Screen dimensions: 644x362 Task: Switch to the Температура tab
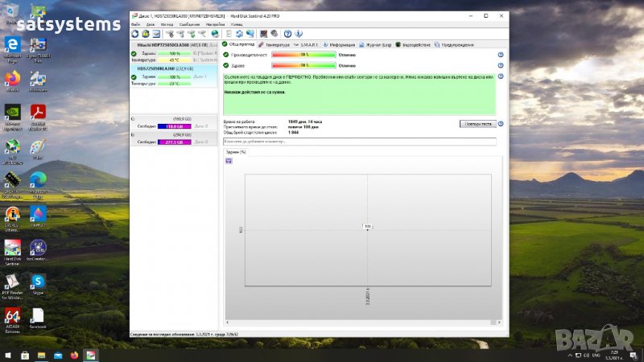pos(275,44)
